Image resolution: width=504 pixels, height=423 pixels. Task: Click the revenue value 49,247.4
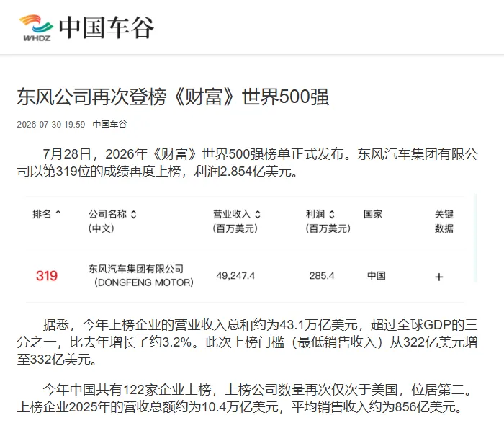coord(235,276)
